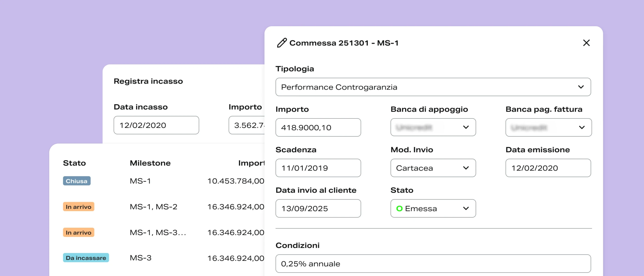Expand the Banca di appoggio dropdown

(x=433, y=127)
